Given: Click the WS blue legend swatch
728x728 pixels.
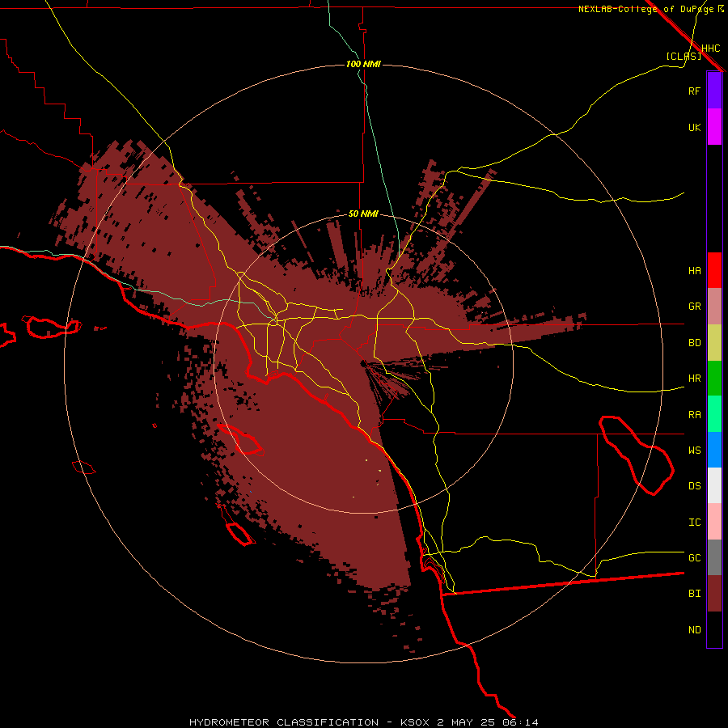Looking at the screenshot, I should 714,450.
